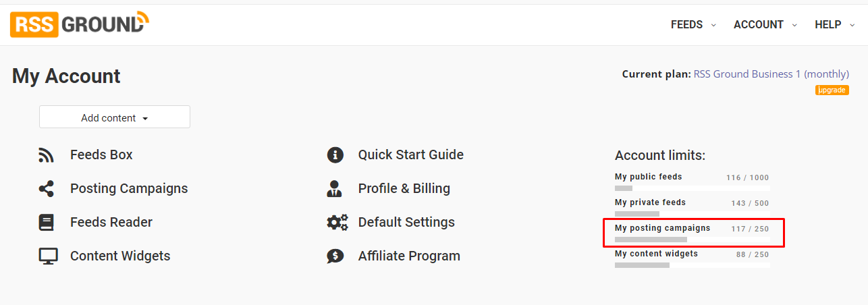
Task: Open the Posting Campaigns link
Action: [x=129, y=189]
